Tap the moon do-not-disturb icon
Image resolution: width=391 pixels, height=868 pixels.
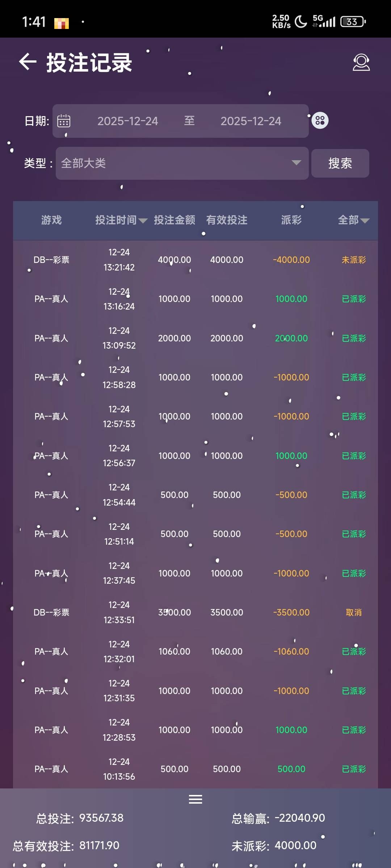(x=300, y=22)
